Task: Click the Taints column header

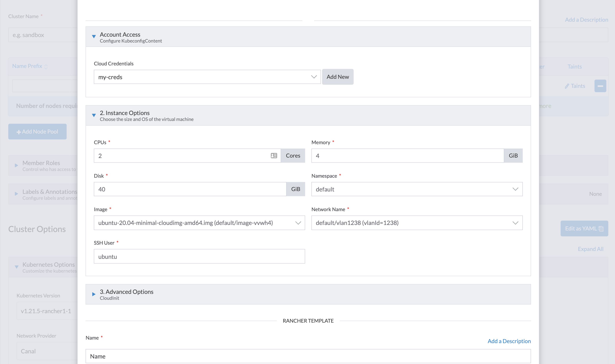Action: pos(575,66)
